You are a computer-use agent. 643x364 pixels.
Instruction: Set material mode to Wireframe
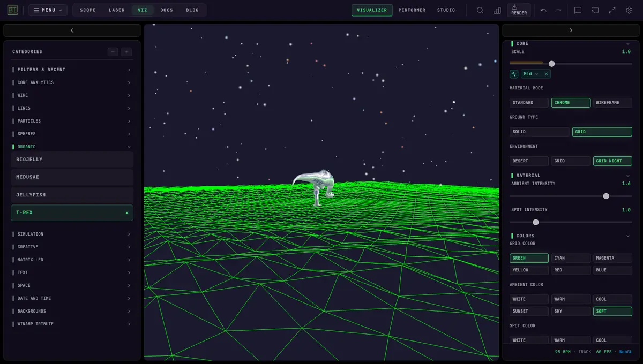612,103
